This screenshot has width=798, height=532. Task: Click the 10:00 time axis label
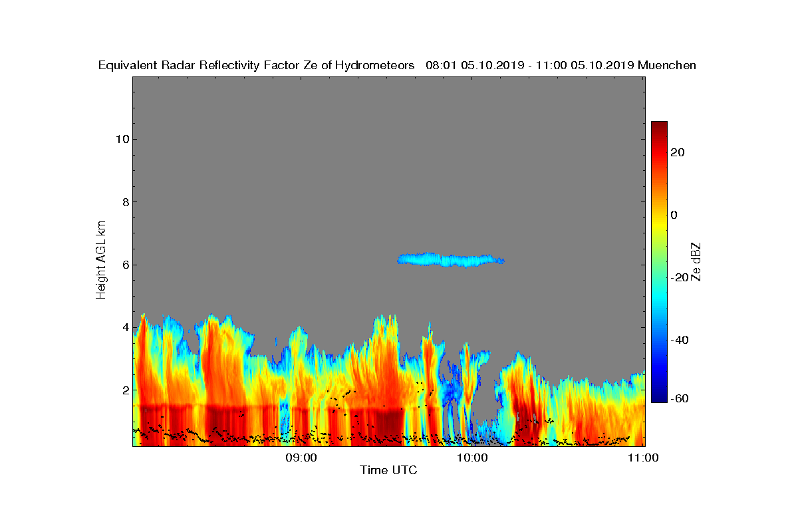pos(473,458)
